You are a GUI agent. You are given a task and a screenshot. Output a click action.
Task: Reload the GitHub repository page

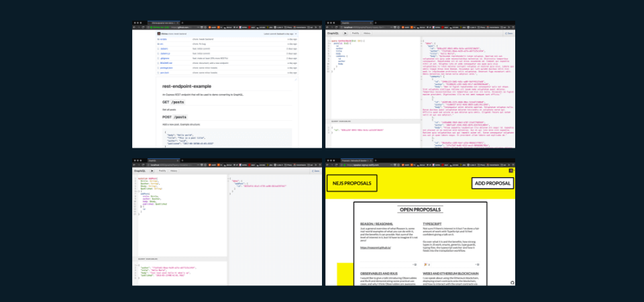(x=143, y=27)
